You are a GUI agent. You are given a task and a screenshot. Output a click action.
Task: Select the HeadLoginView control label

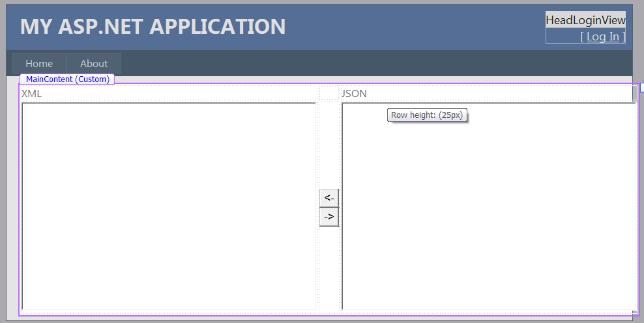click(x=585, y=20)
